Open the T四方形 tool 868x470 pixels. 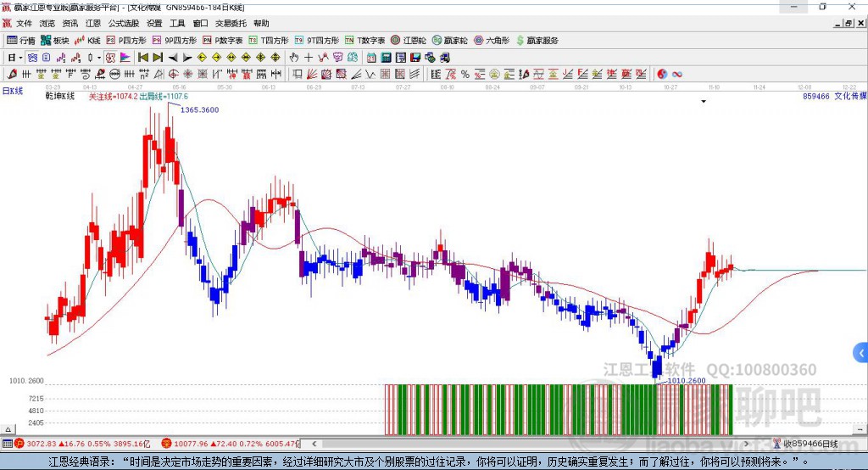coord(269,41)
